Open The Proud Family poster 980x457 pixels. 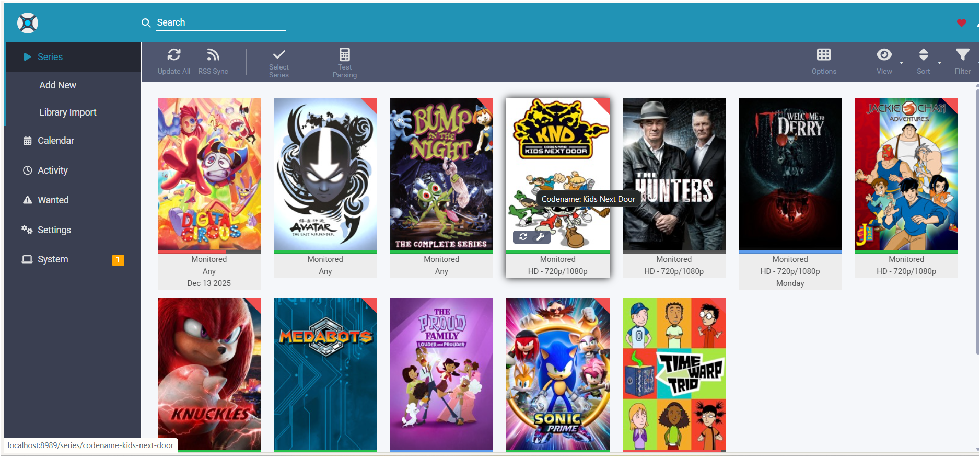click(441, 374)
